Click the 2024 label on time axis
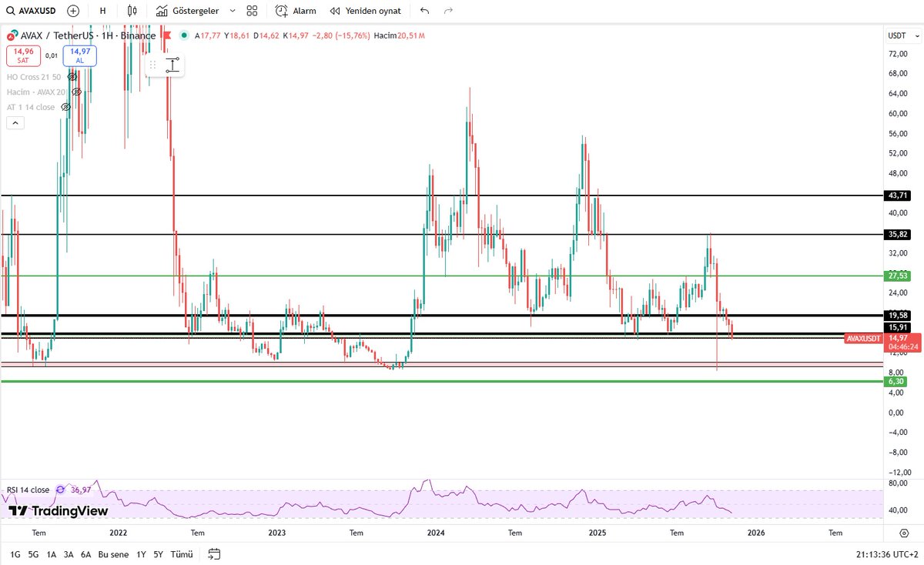This screenshot has height=565, width=924. [436, 532]
